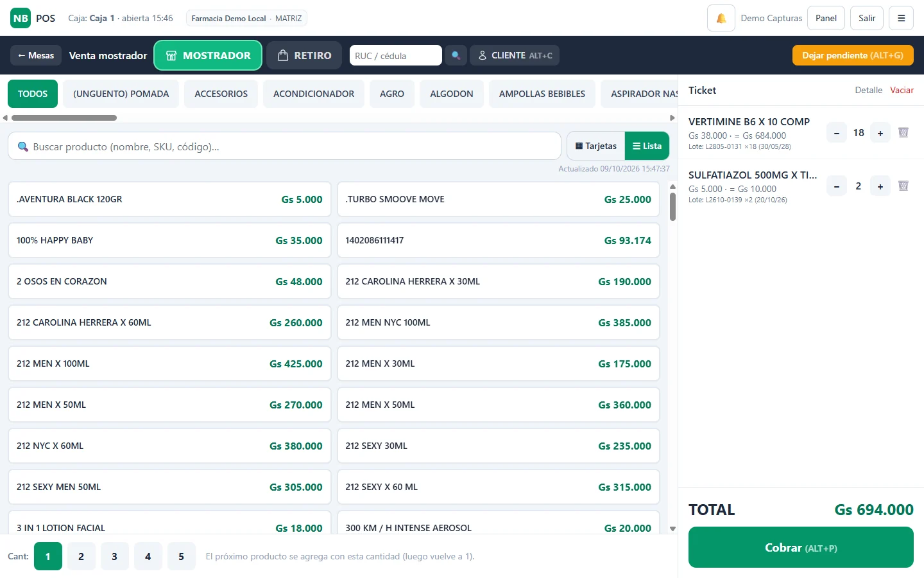Decrease SULFATIAZOL quantity with minus
The image size is (924, 578).
click(x=837, y=186)
